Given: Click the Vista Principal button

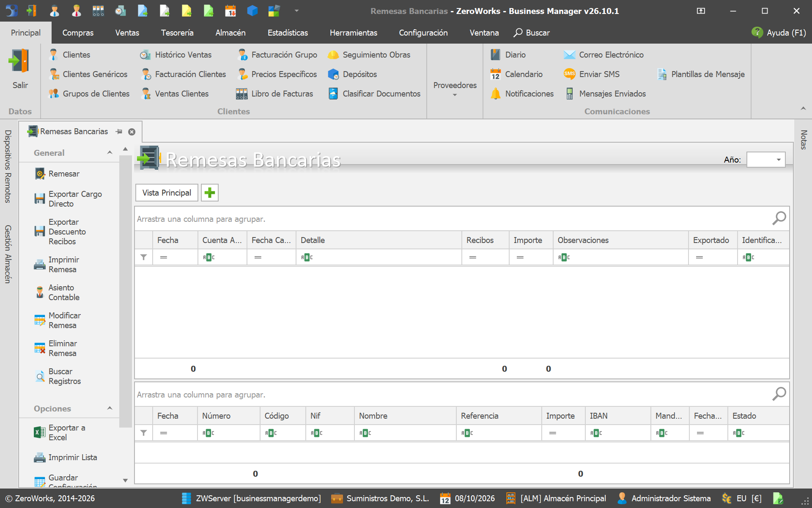Looking at the screenshot, I should 167,193.
